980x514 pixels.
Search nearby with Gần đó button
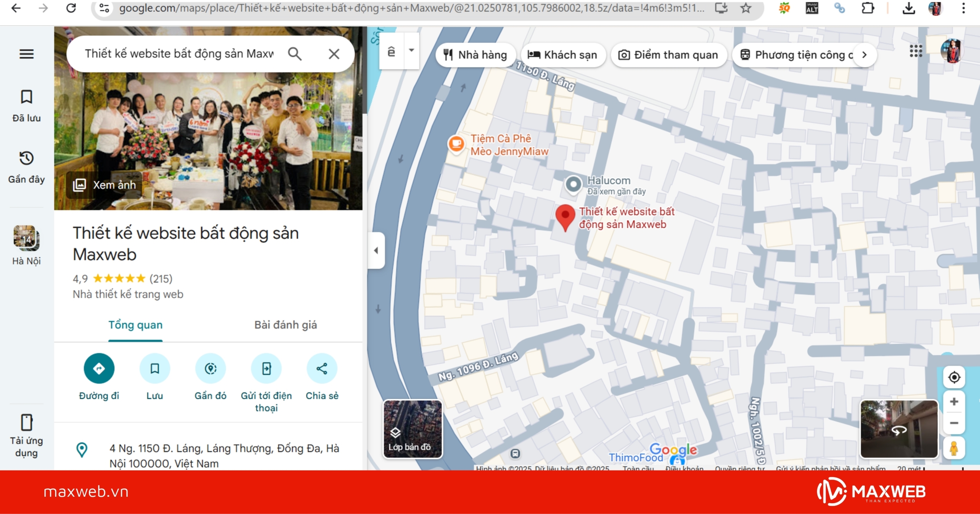tap(211, 377)
